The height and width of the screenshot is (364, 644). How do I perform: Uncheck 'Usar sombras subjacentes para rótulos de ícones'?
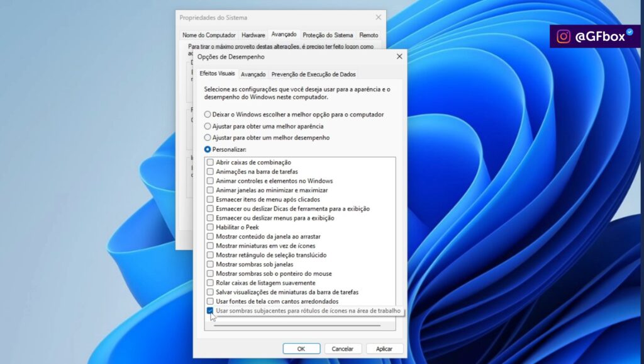tap(210, 310)
